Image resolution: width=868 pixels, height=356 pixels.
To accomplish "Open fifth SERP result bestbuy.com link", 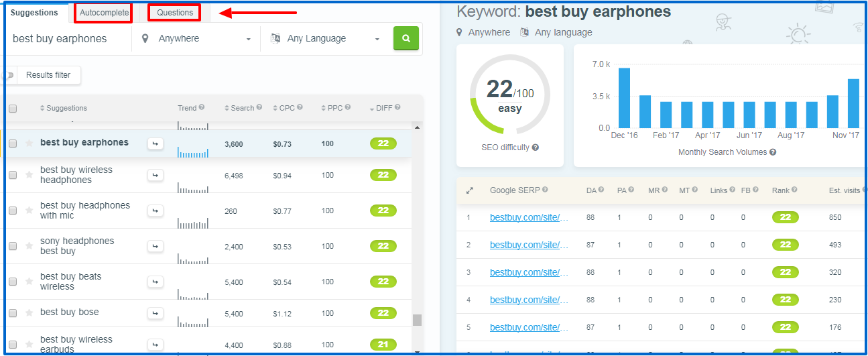I will coord(529,327).
